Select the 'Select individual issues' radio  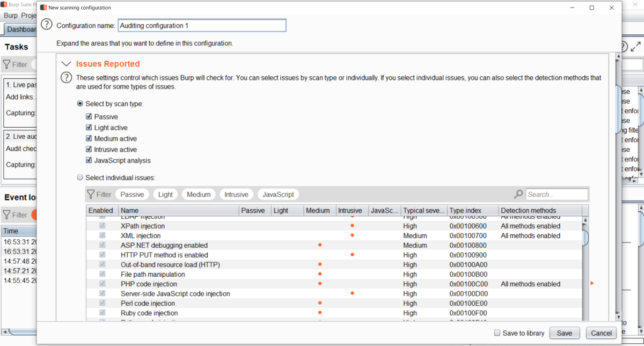80,178
